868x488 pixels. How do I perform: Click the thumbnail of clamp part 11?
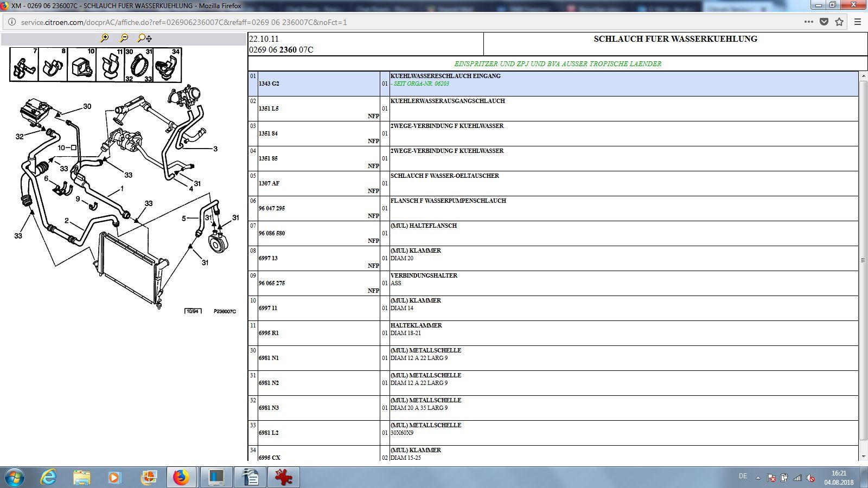point(110,65)
